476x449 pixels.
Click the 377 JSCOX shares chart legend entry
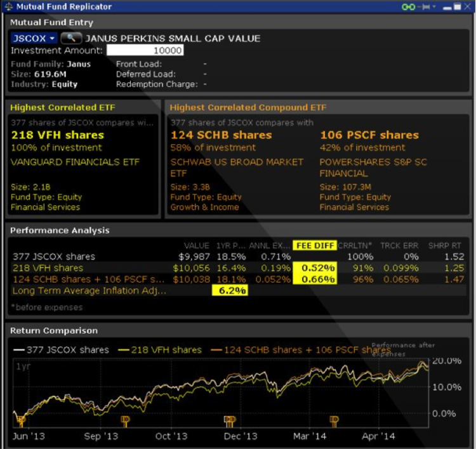tap(61, 350)
